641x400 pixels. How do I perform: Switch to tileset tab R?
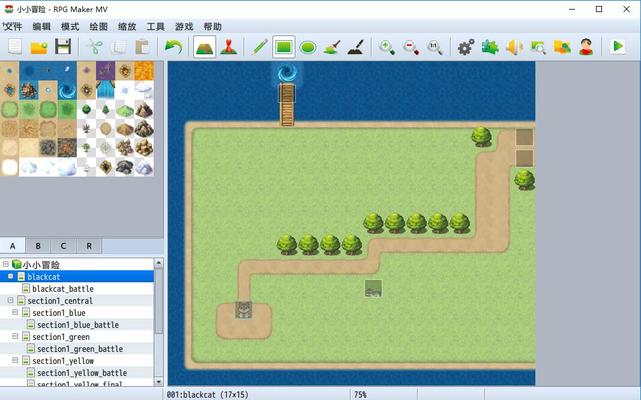click(89, 246)
